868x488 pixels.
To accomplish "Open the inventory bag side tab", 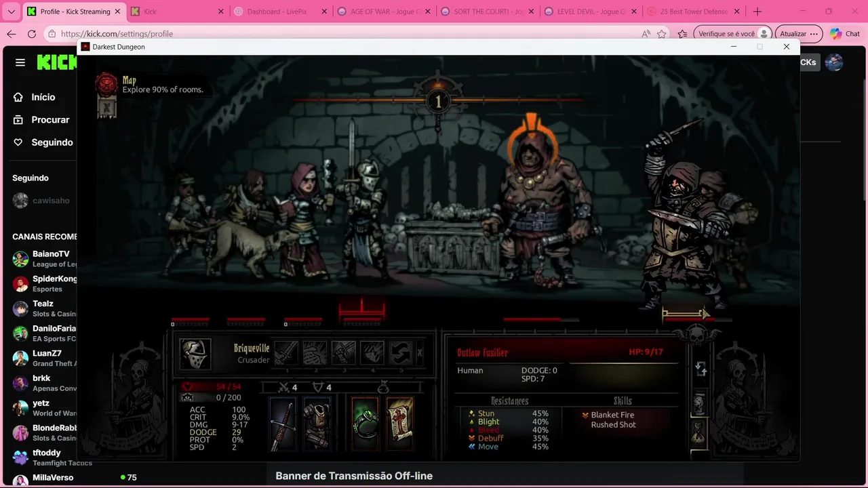I will tap(699, 434).
